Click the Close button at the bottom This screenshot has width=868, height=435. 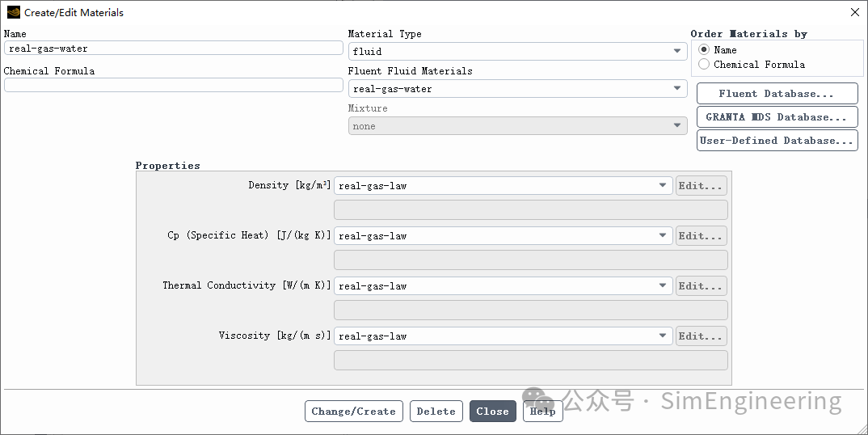(493, 412)
